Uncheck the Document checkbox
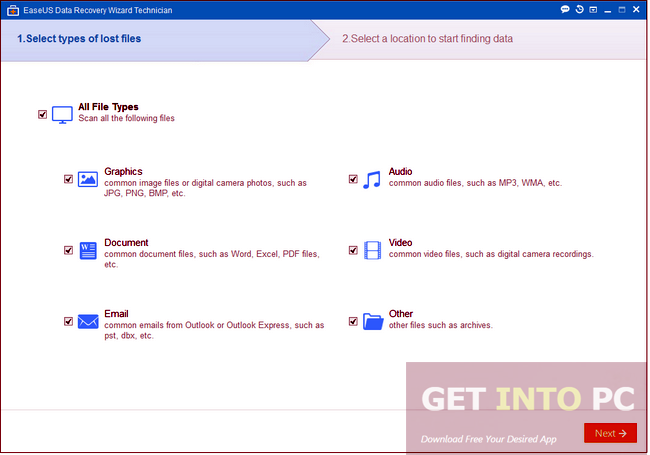650x455 pixels. click(68, 251)
